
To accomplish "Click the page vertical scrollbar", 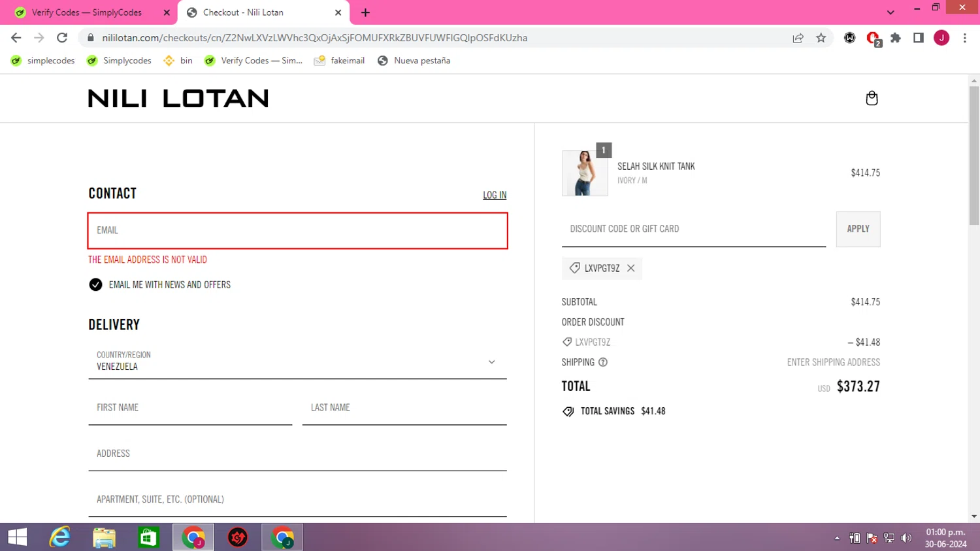I will [974, 156].
